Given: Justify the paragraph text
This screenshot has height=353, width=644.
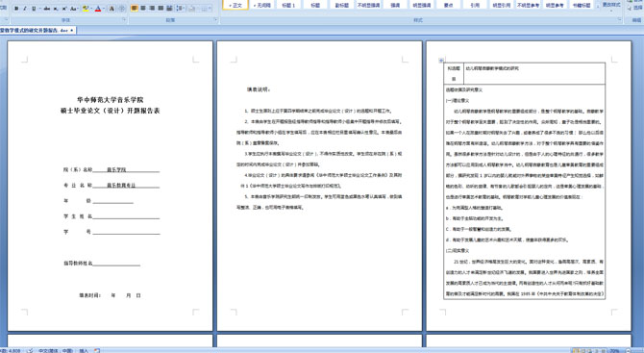Looking at the screenshot, I should (x=161, y=8).
